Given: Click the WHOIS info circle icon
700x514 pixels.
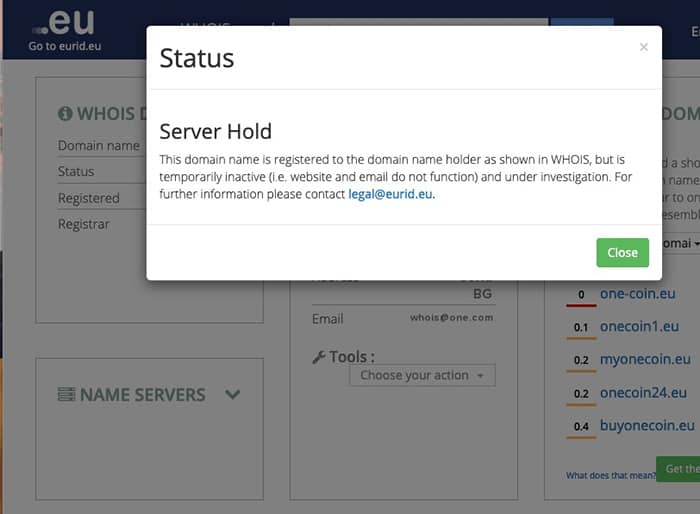Looking at the screenshot, I should pyautogui.click(x=65, y=113).
